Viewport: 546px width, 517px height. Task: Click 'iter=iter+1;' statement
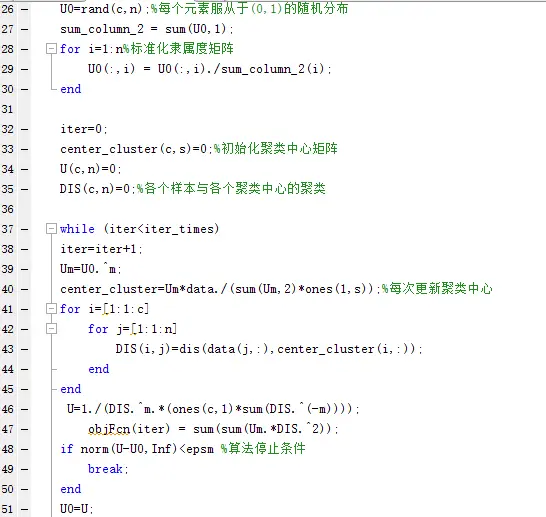[x=101, y=249]
